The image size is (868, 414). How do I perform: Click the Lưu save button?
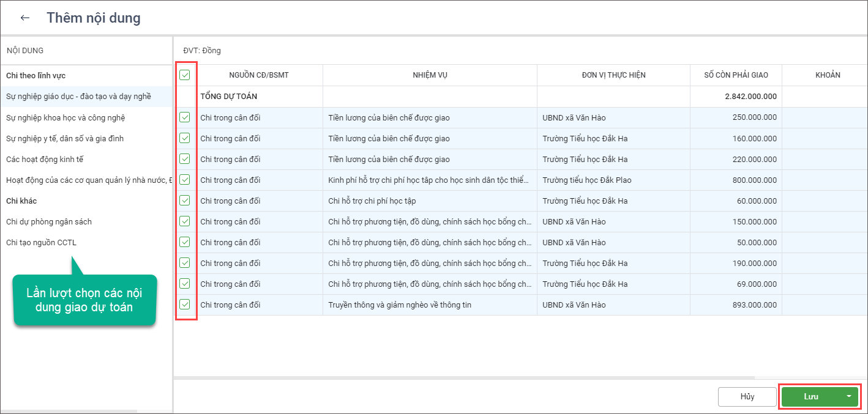tap(810, 396)
